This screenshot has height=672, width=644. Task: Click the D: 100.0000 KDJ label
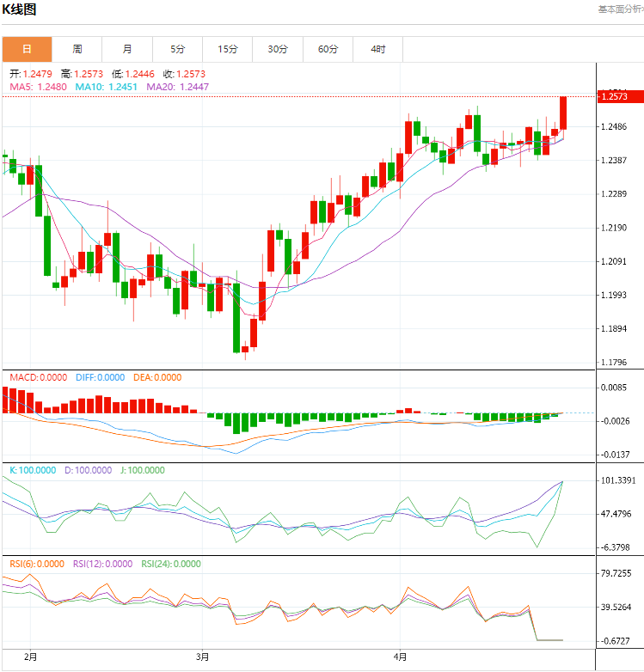point(89,470)
